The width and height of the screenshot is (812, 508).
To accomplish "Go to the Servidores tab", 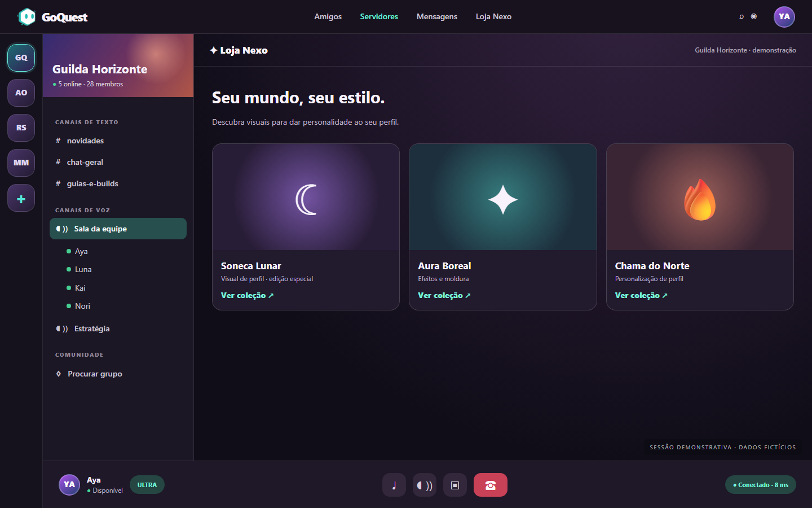I will [379, 17].
